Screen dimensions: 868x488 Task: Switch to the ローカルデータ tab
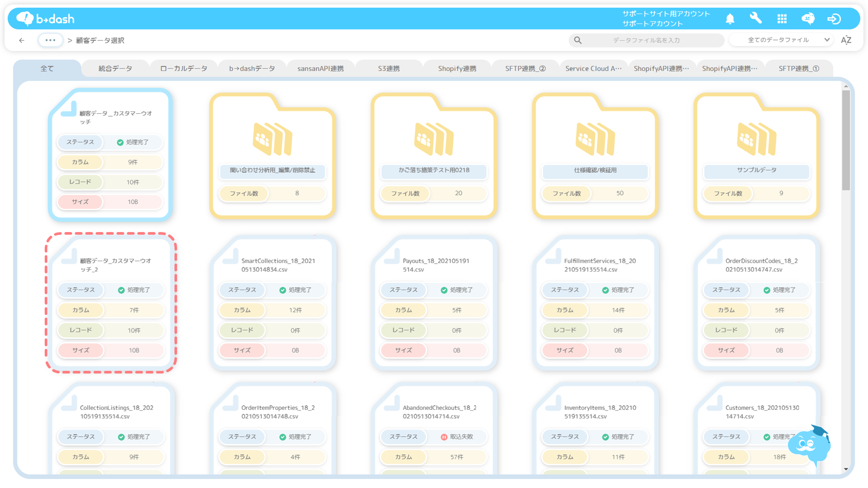pos(184,69)
